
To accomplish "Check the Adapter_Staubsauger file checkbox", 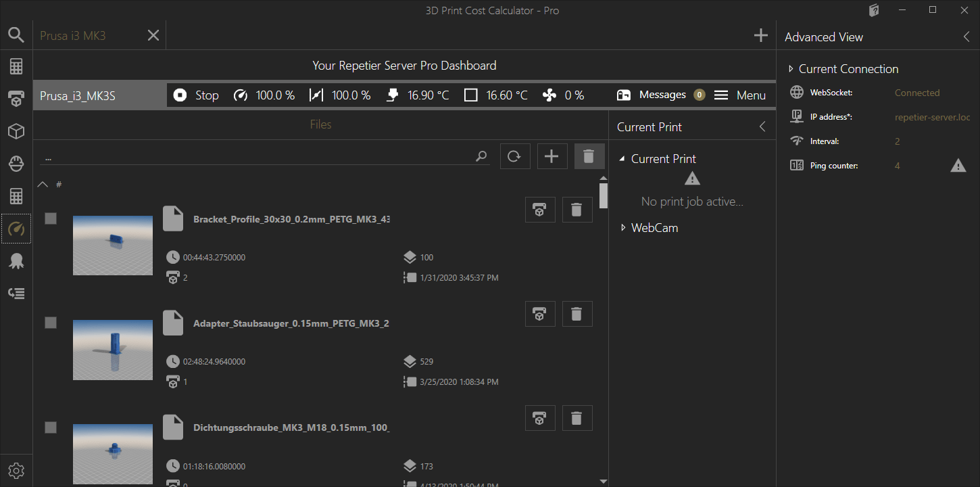I will tap(51, 323).
